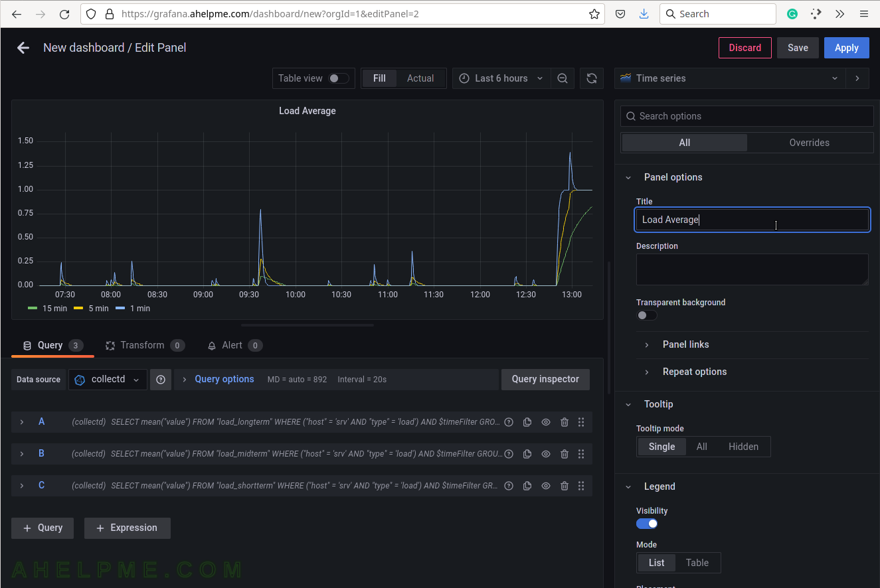
Task: Go back using the dashboard back arrow
Action: coord(23,48)
